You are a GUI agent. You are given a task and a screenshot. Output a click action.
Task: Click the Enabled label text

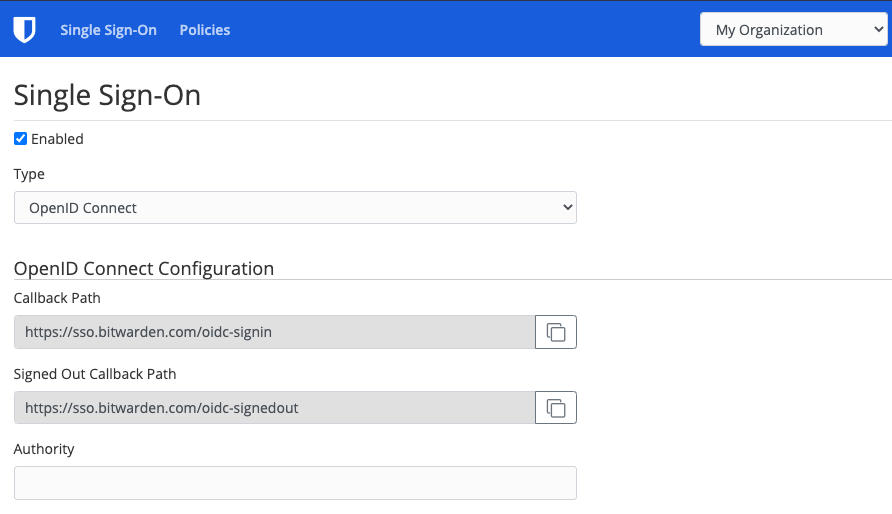[x=57, y=139]
